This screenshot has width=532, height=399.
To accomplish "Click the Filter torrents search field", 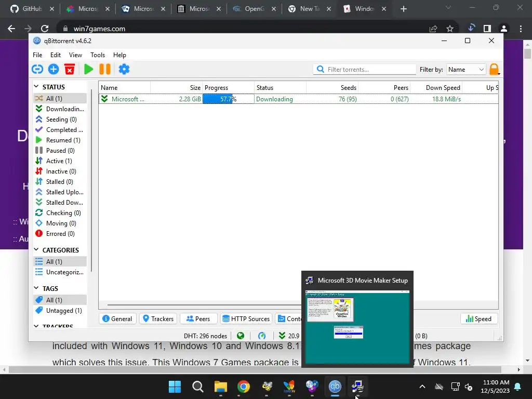I will click(364, 70).
